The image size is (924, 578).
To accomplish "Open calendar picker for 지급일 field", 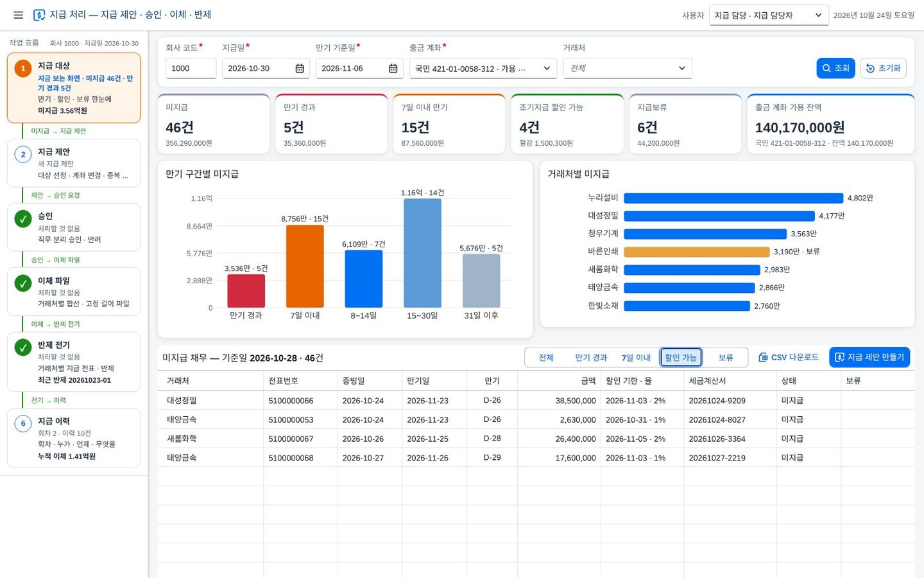I will pyautogui.click(x=300, y=68).
